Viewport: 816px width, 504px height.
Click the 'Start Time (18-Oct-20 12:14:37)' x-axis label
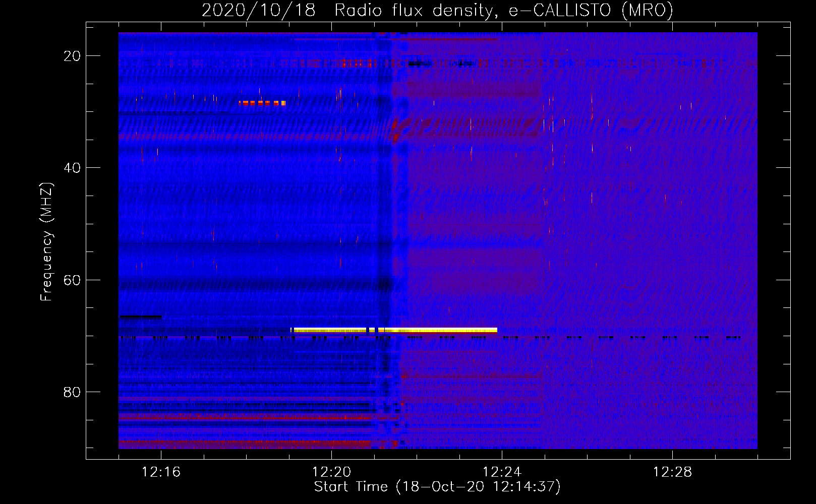437,487
